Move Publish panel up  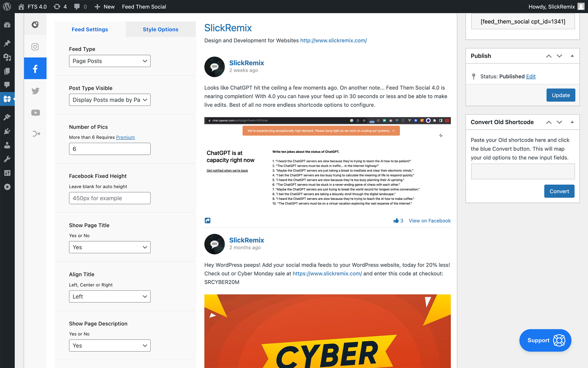point(549,56)
